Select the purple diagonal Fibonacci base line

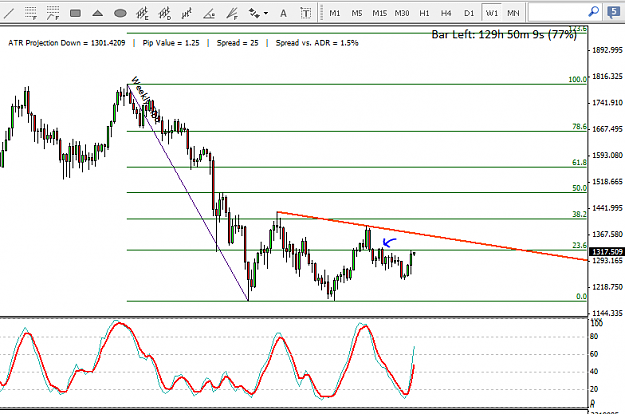point(187,192)
